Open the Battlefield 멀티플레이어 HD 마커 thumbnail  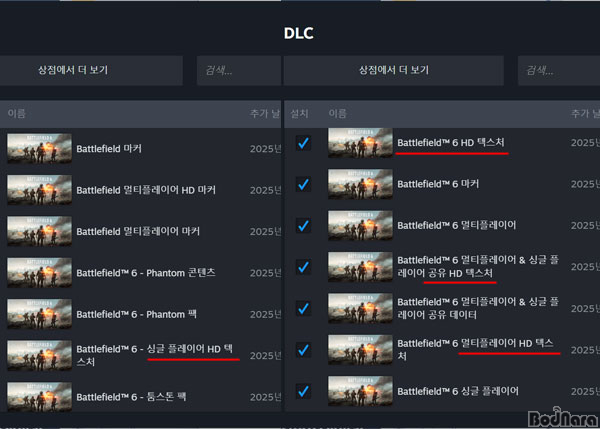coord(39,190)
